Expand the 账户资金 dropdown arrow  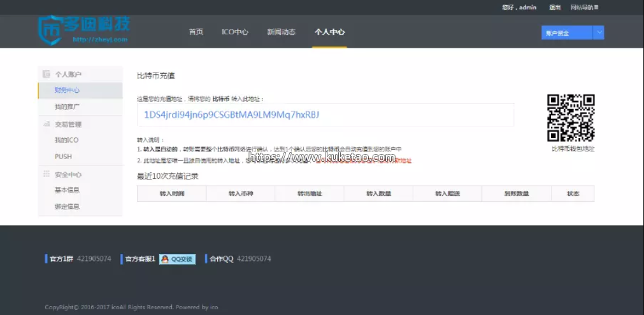point(598,33)
